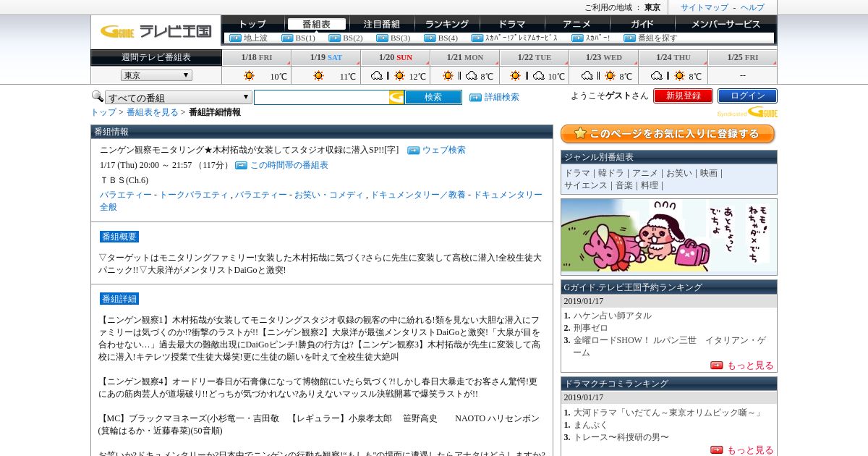Viewport: 868px width, 456px height.
Task: Click arrow icon beside BS(3)
Action: pos(383,38)
